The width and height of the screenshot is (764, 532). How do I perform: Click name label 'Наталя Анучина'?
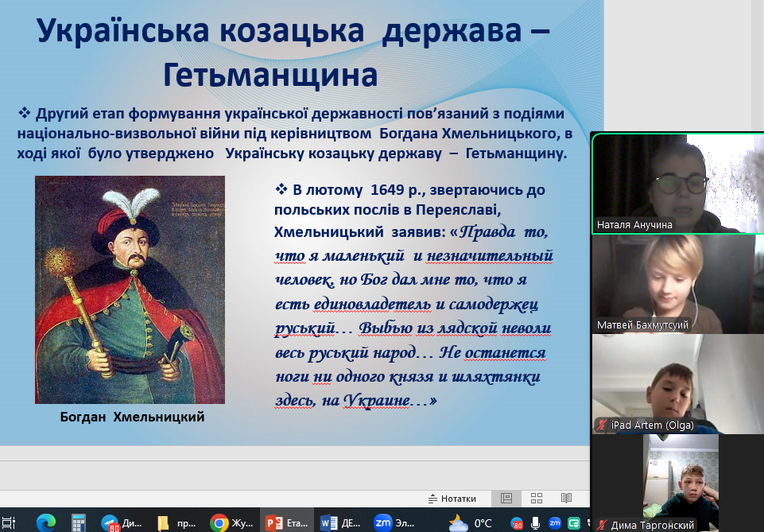click(x=634, y=225)
